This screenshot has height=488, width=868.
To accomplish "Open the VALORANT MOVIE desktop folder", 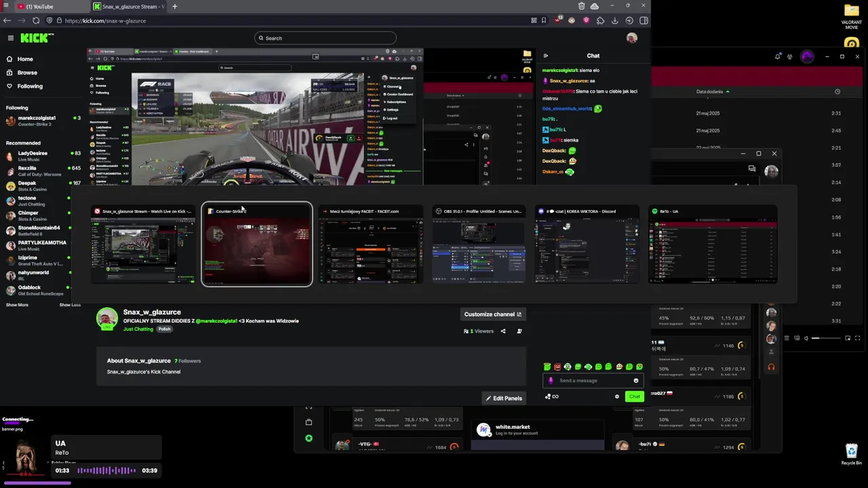I will [x=852, y=17].
